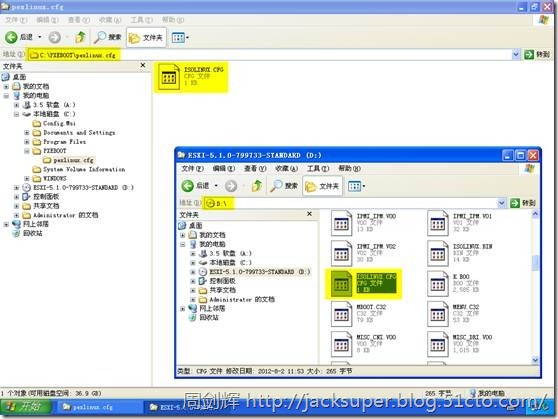Open Back history dropdown in pxelinux.cfg window
Viewport: 558px width, 419px height.
coord(40,37)
